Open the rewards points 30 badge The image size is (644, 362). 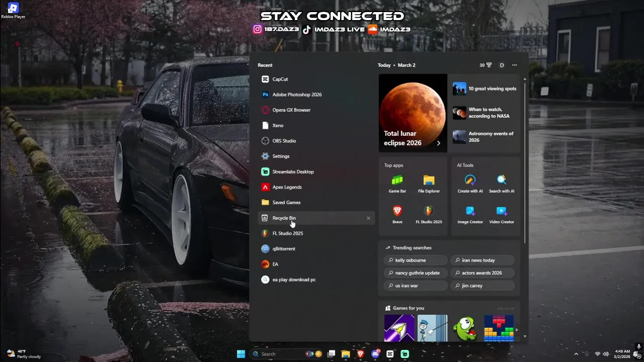(x=486, y=65)
